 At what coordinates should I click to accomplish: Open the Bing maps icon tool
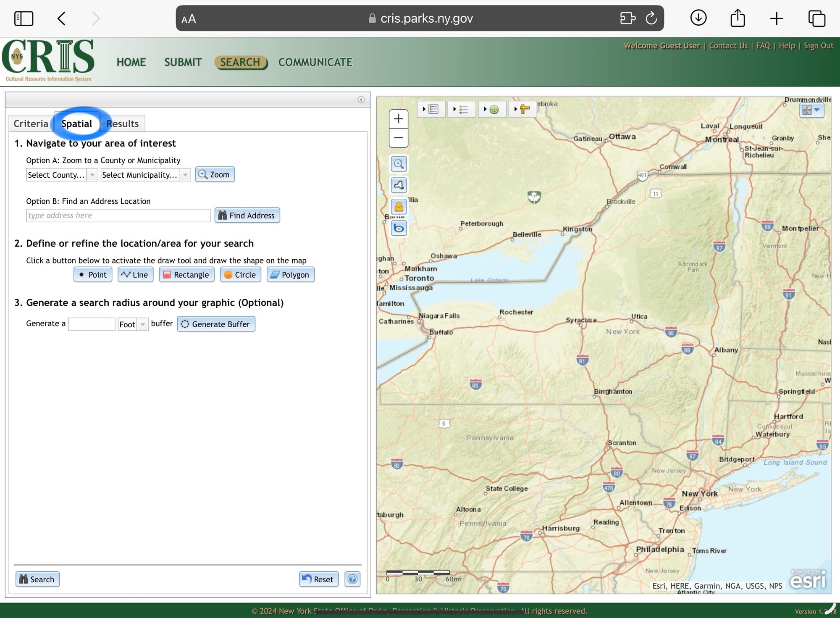399,228
